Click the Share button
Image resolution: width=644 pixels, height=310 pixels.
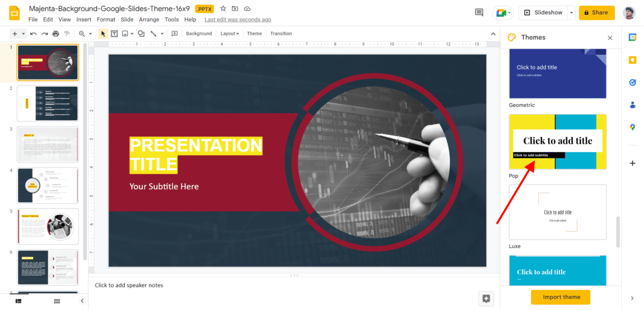tap(597, 13)
